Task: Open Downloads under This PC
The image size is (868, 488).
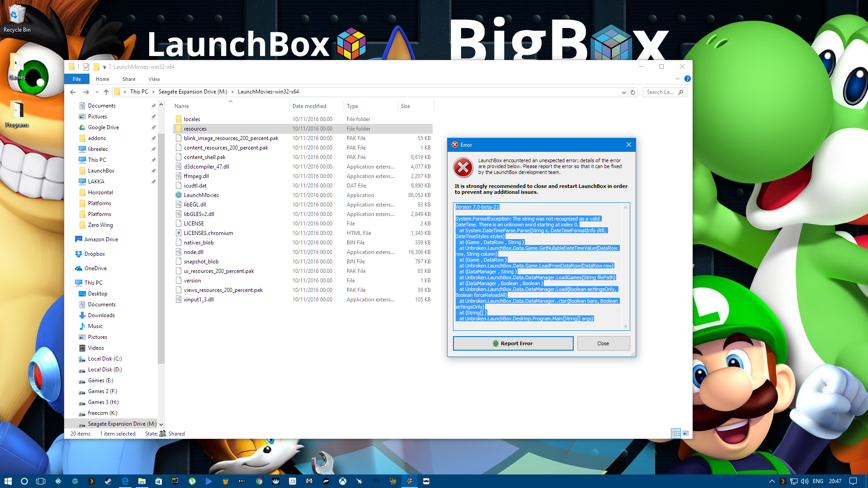Action: point(101,315)
